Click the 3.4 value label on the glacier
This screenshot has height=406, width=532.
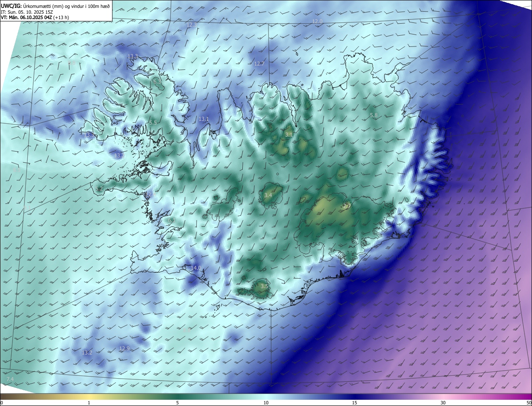click(x=268, y=195)
